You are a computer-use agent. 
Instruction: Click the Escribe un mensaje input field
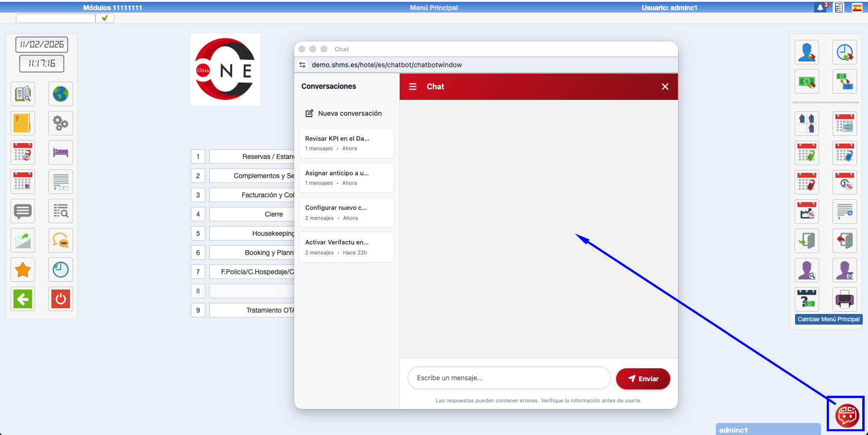click(x=509, y=378)
